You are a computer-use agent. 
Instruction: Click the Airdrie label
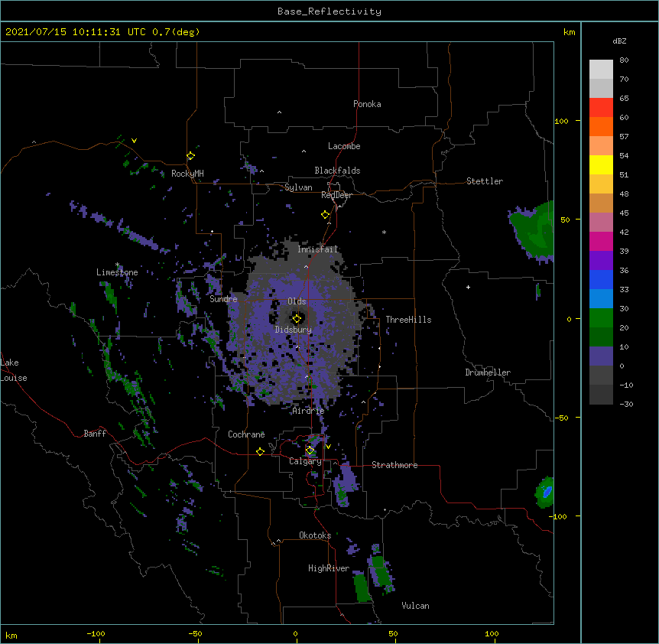click(x=308, y=411)
